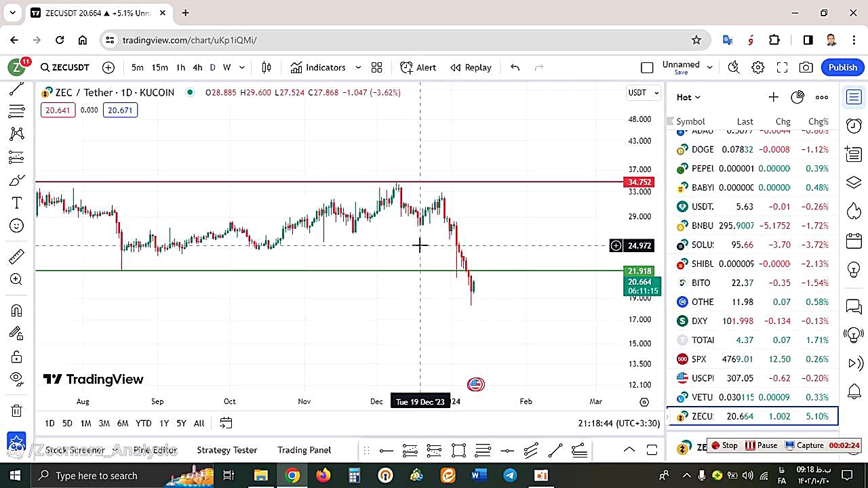Pick the XABCD patterns tool
The image size is (868, 488).
coord(17,134)
